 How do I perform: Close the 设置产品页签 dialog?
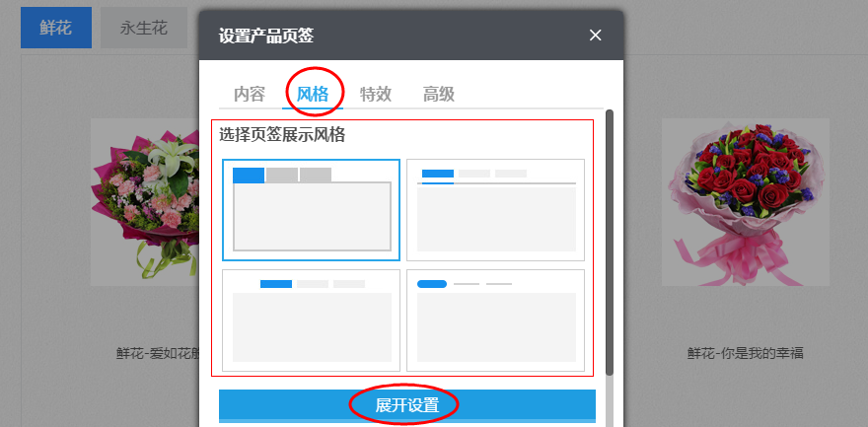[x=595, y=36]
